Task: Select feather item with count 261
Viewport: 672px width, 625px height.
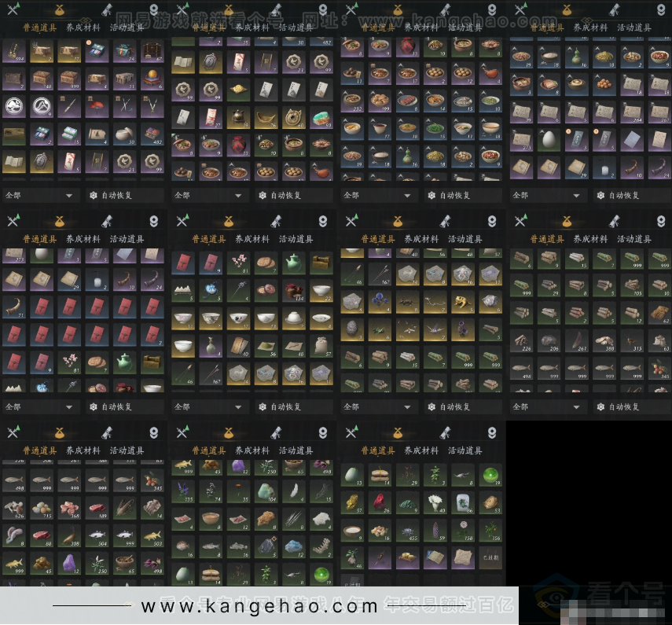Action: (576, 340)
